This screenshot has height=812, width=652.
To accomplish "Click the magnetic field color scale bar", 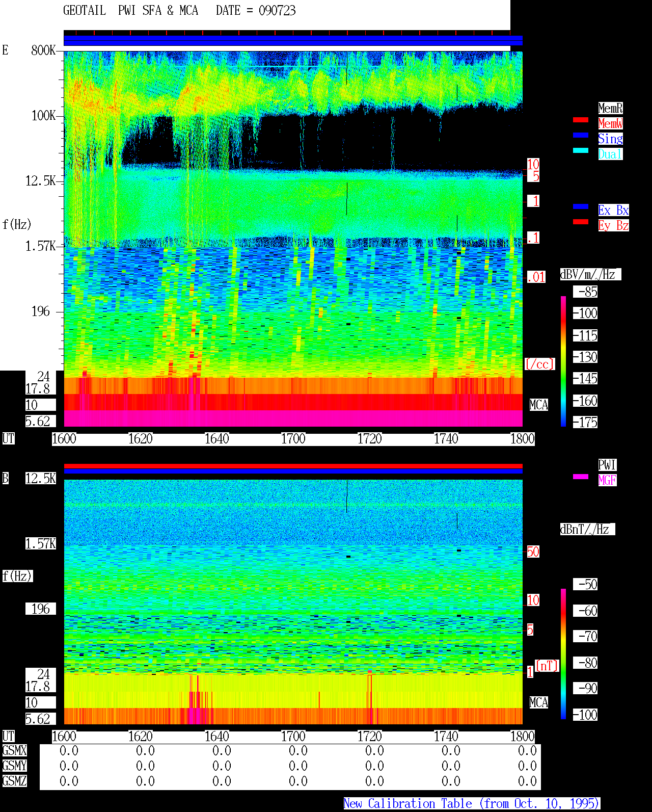I will click(563, 654).
